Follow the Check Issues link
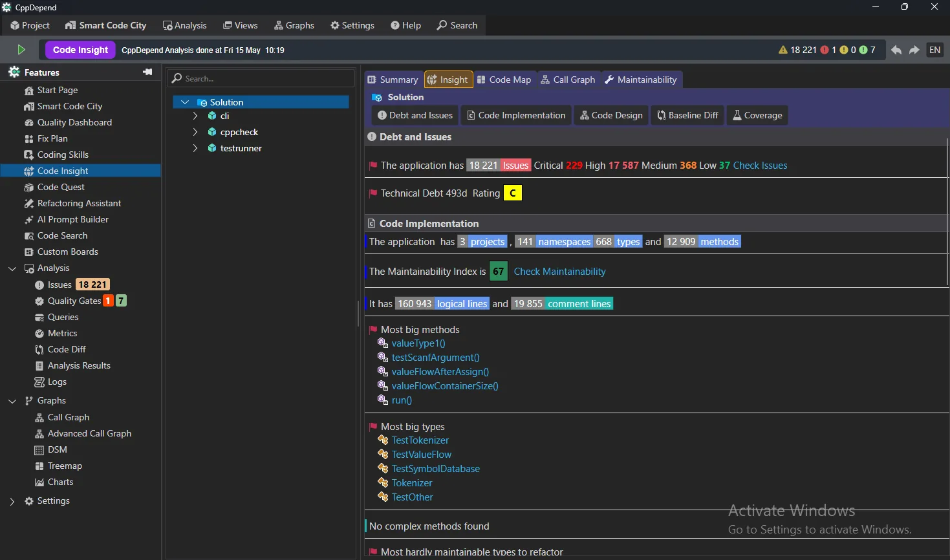 (760, 166)
